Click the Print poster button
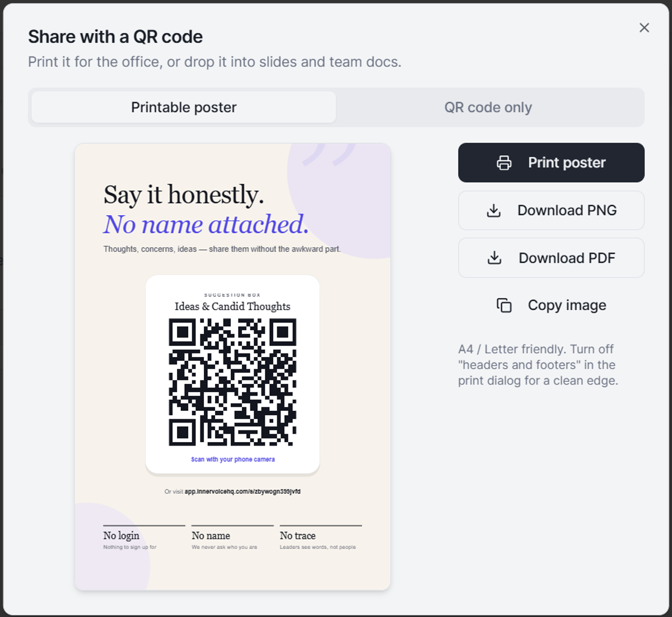 point(551,163)
